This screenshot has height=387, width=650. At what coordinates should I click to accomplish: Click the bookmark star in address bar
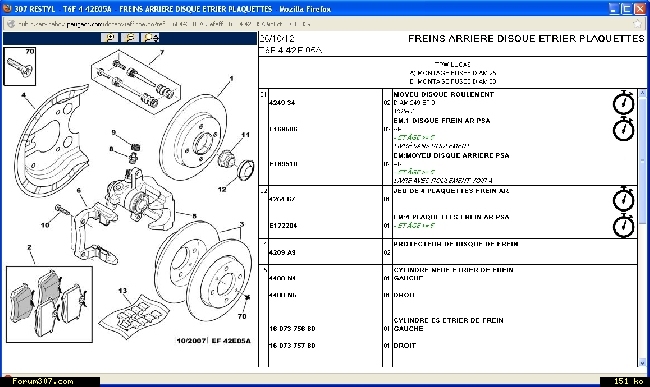[638, 24]
